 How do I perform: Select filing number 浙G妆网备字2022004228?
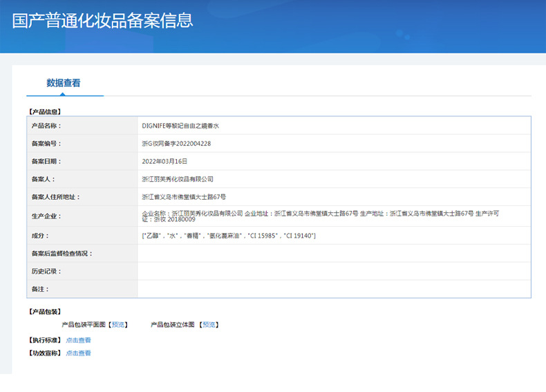[x=176, y=144]
